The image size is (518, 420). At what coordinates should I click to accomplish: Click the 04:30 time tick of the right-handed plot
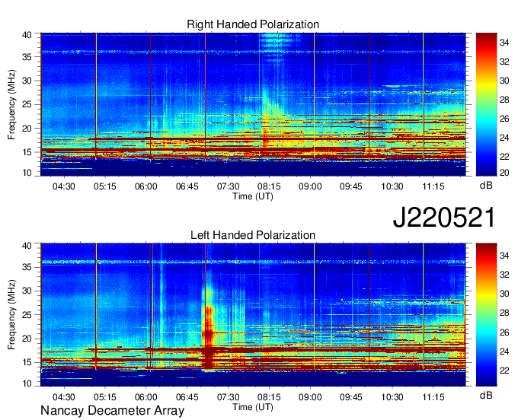[64, 186]
